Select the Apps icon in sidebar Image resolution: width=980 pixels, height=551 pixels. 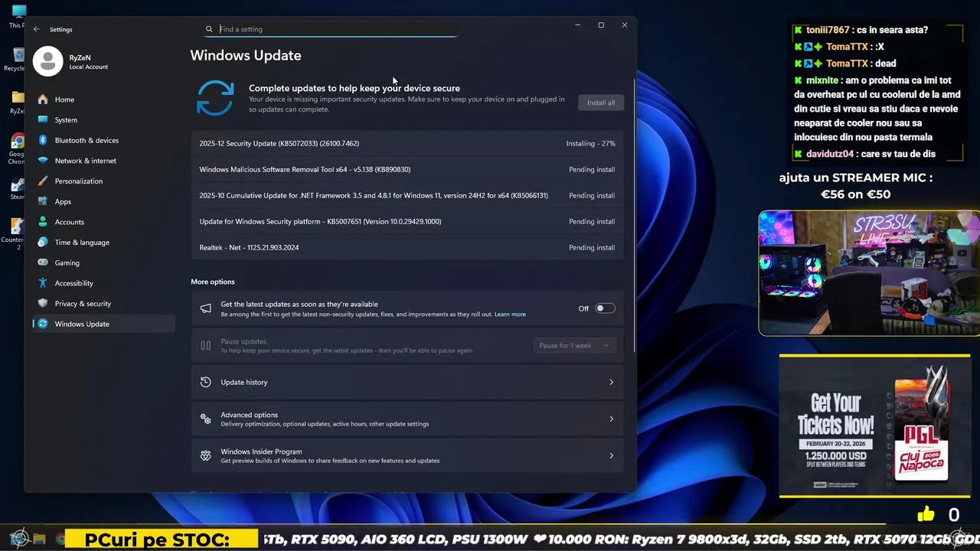(43, 201)
